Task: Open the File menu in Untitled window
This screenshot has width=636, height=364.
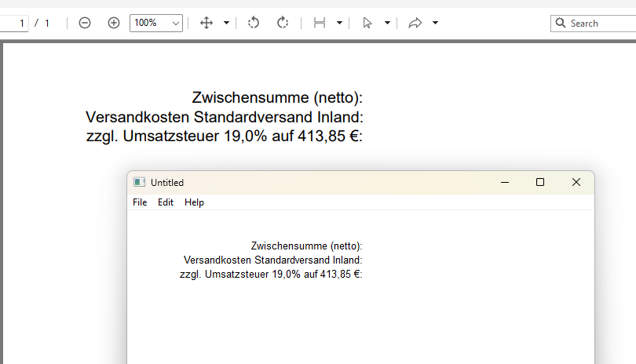Action: tap(140, 202)
